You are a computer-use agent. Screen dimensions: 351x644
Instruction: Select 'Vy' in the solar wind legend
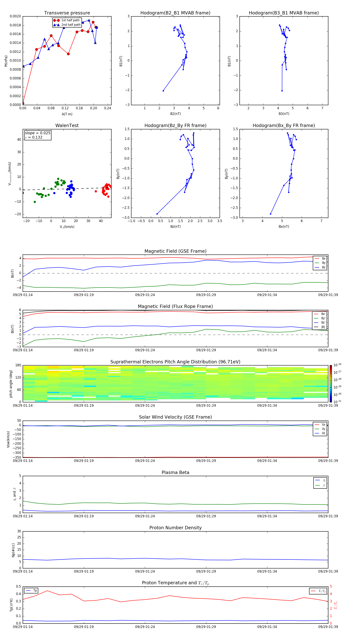tap(320, 429)
